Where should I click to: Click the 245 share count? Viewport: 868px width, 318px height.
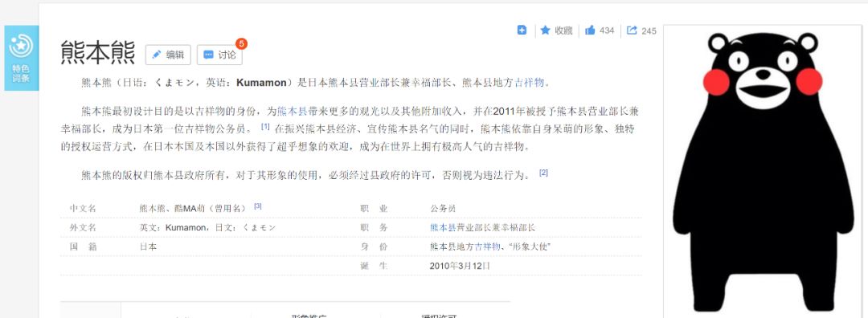649,31
